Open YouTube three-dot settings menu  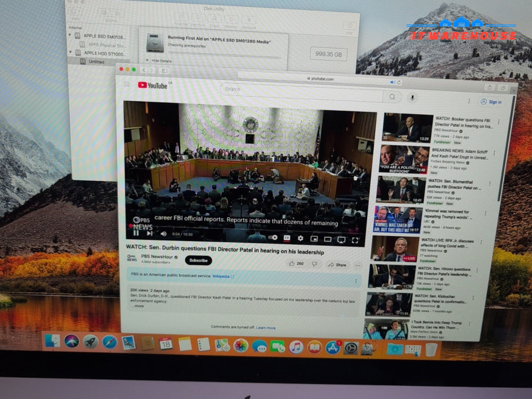469,101
